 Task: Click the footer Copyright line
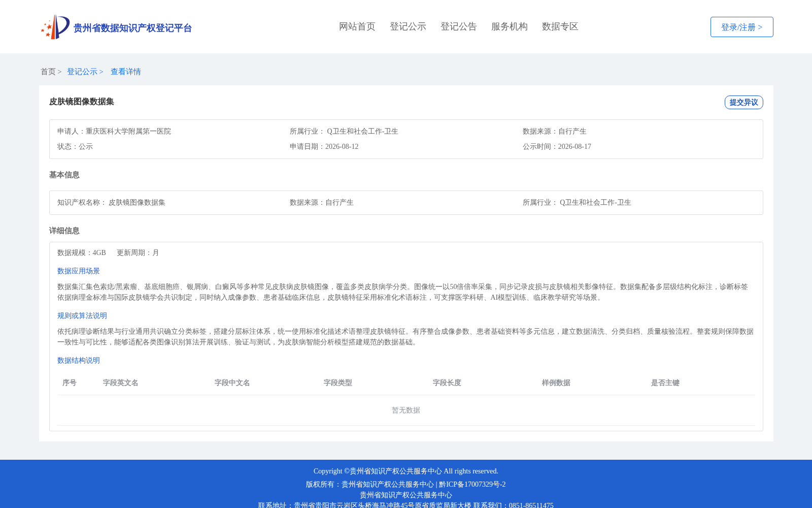coord(406,471)
